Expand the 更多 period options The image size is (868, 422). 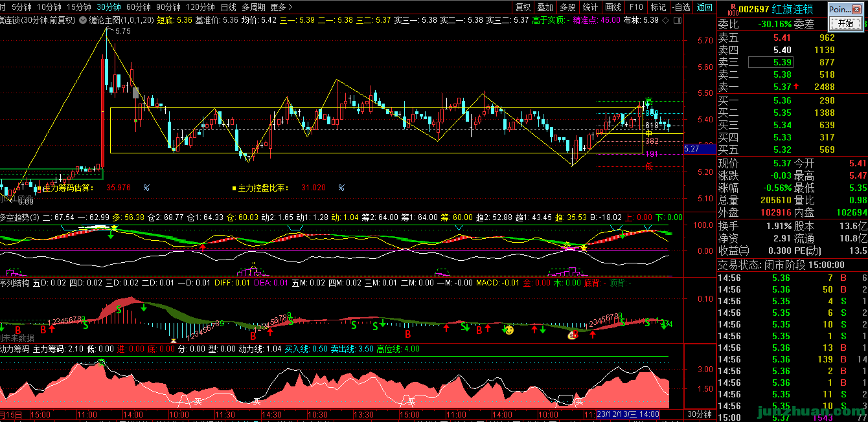(281, 7)
